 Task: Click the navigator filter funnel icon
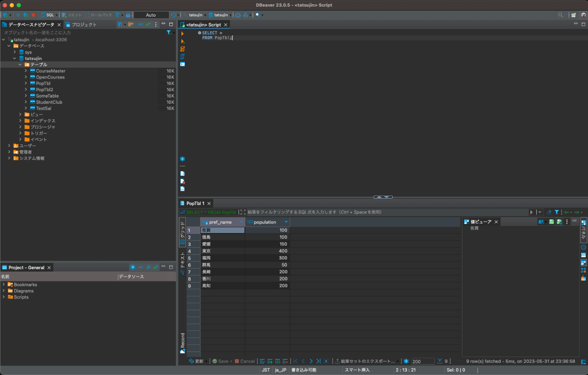pos(169,32)
